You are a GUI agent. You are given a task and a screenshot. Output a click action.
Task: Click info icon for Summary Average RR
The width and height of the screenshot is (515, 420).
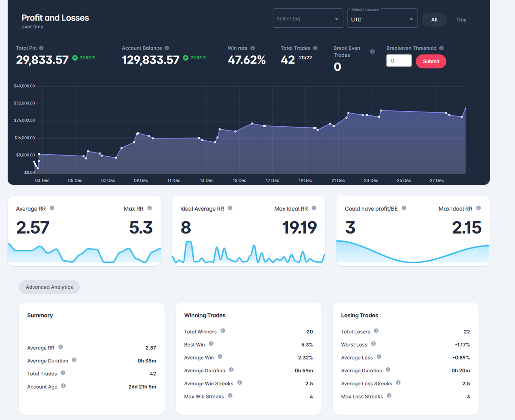tap(61, 347)
